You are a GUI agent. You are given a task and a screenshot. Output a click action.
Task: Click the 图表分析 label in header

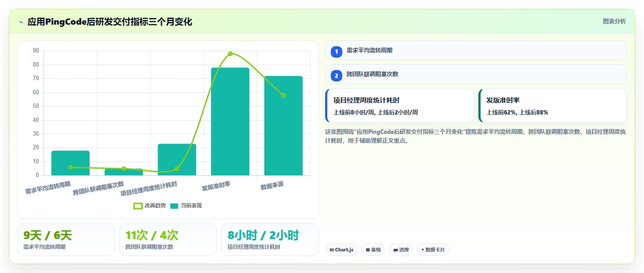coord(614,22)
